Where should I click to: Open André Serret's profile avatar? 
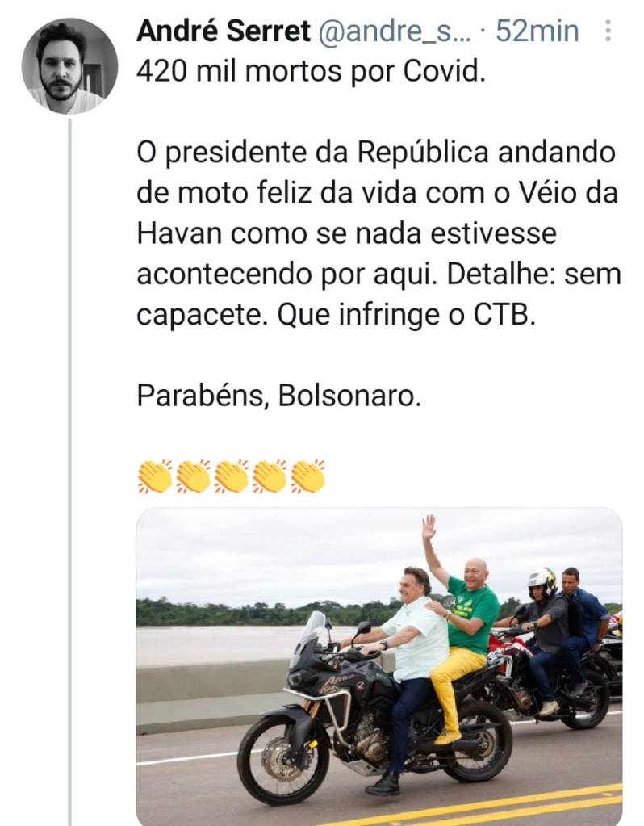click(69, 65)
